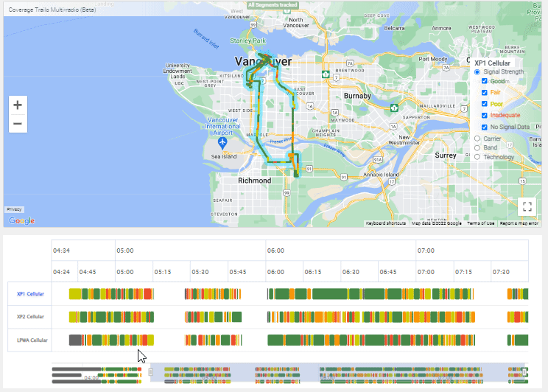This screenshot has width=548, height=392.
Task: Select the Carrier radio option
Action: coord(478,138)
